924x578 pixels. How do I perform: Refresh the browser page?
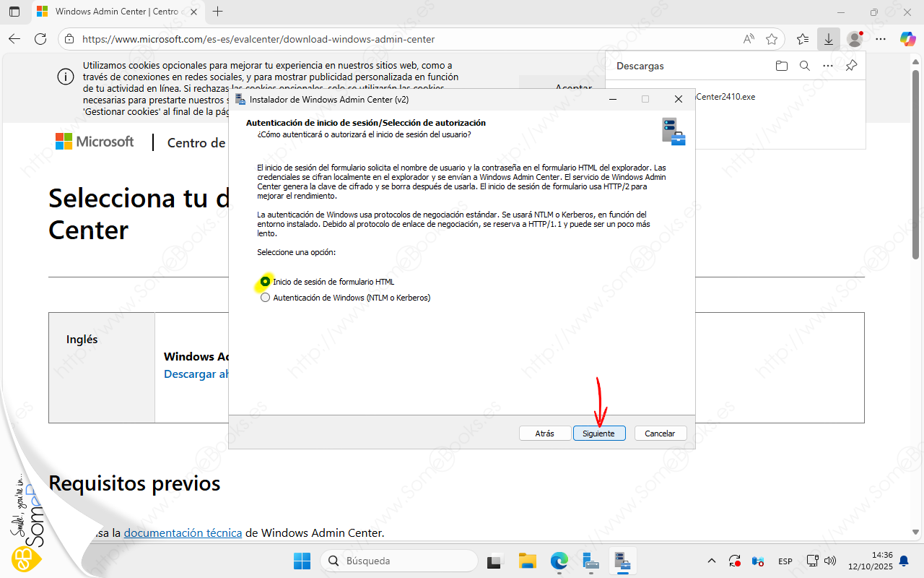40,39
